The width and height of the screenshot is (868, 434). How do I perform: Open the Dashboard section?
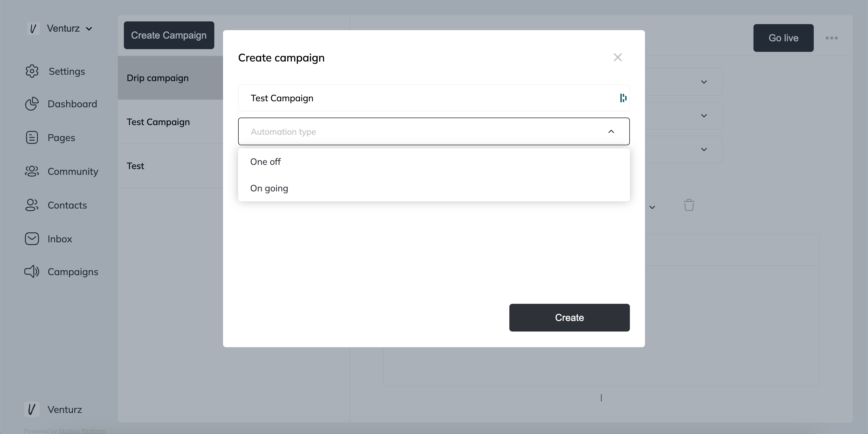click(72, 104)
